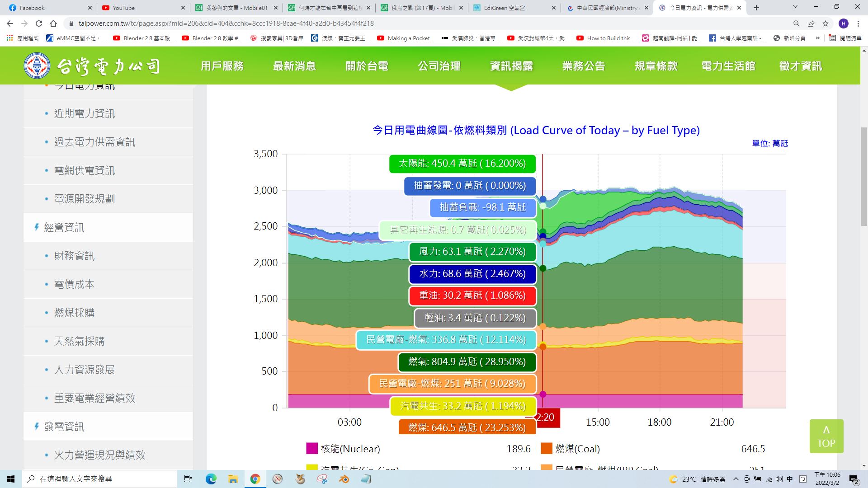868x488 pixels.
Task: Go back using the browser back arrow
Action: (x=10, y=23)
